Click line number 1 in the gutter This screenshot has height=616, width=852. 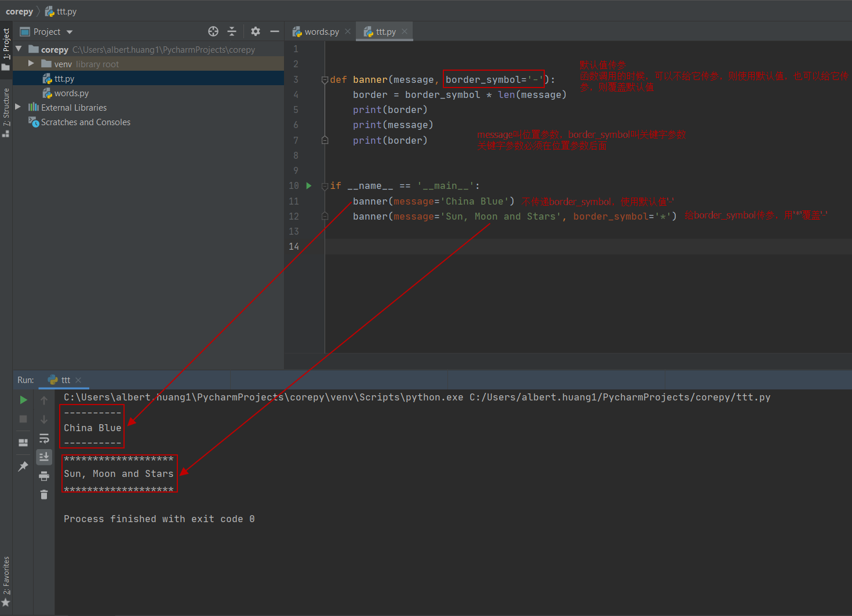[x=296, y=49]
